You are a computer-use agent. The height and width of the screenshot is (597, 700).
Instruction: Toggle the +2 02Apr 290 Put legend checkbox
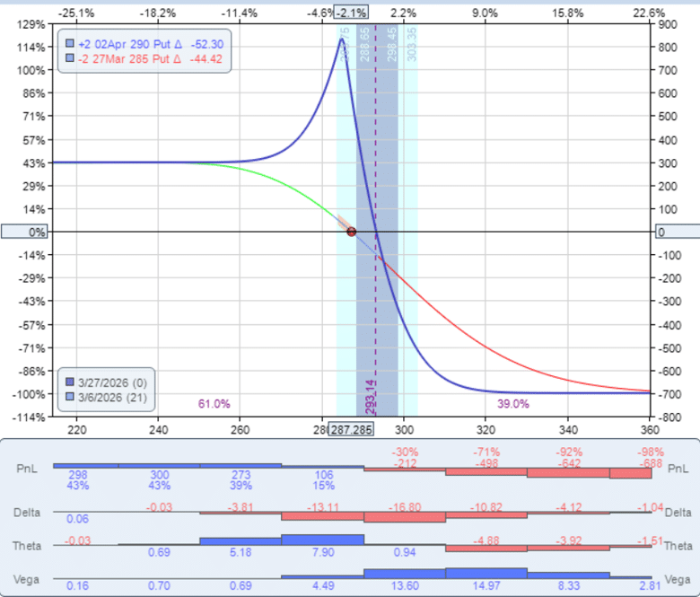[x=70, y=43]
